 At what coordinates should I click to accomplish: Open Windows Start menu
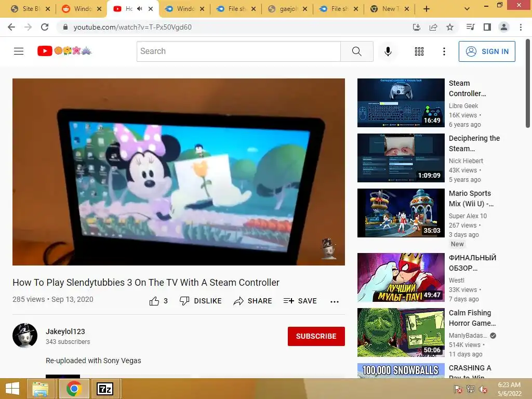(x=12, y=389)
